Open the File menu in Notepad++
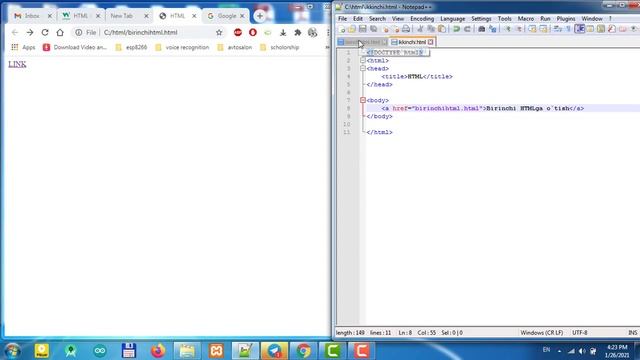This screenshot has height=360, width=640. coord(342,19)
